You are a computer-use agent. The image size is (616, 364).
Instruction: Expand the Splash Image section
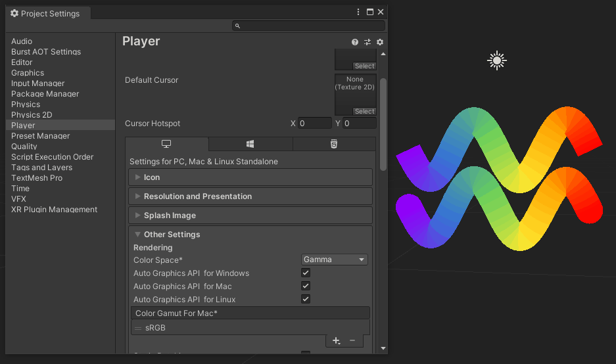250,215
